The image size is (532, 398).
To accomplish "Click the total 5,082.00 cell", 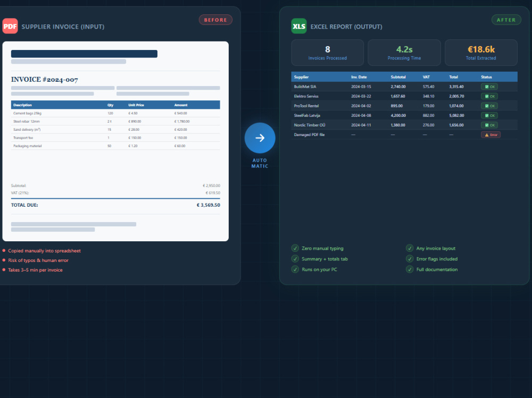I will click(x=456, y=116).
